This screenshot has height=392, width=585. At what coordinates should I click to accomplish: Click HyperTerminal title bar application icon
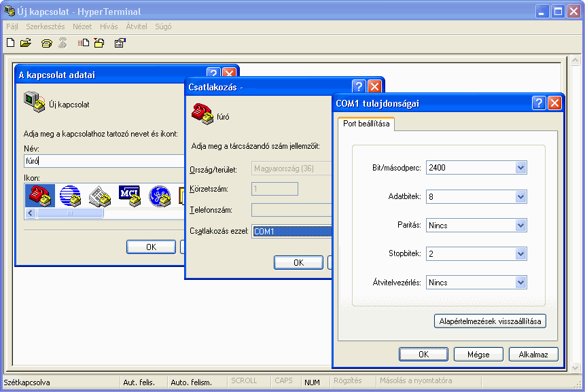click(x=10, y=11)
